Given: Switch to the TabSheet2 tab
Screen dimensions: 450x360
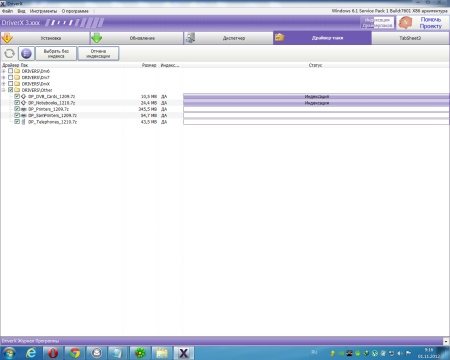Looking at the screenshot, I should point(410,38).
